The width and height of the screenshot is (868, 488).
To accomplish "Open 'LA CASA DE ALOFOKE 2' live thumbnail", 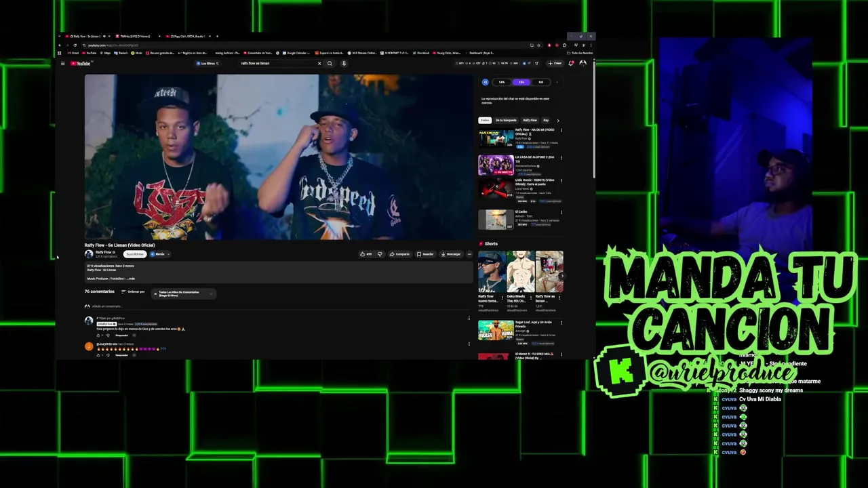I will click(496, 165).
